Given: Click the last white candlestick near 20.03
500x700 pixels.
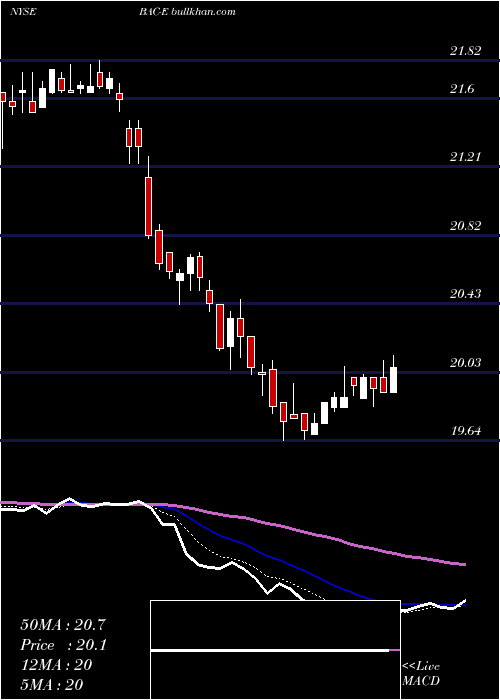Looking at the screenshot, I should 393,380.
